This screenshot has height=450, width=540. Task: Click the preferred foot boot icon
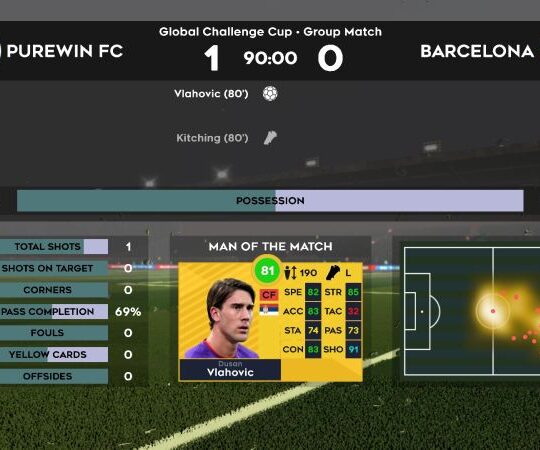coord(333,272)
